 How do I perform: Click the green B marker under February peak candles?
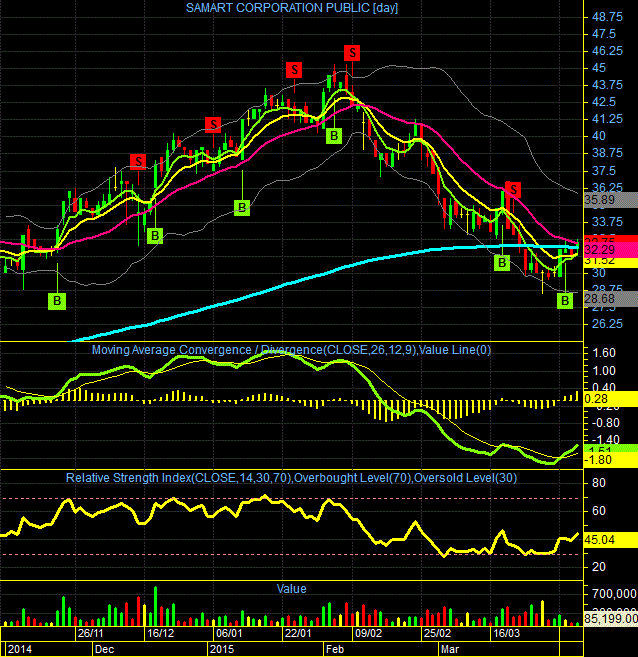pos(334,136)
